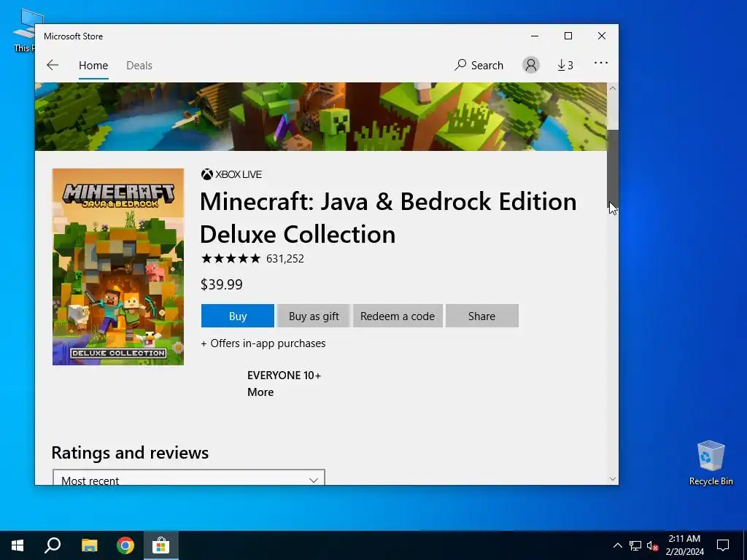Open taskbar search magnifier
Screen dimensions: 747x560
tap(53, 545)
